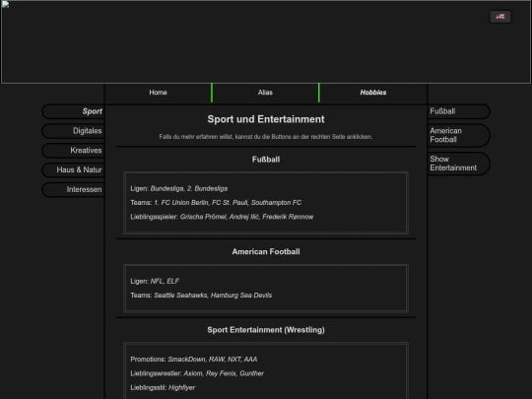The height and width of the screenshot is (399, 532).
Task: Click the Lieblingswrestler line
Action: (x=197, y=373)
